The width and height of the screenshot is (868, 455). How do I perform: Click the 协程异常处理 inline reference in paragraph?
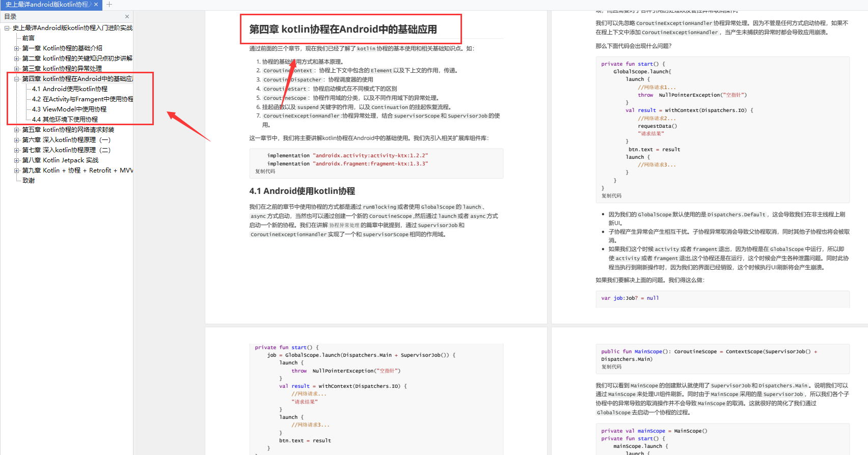pos(344,225)
